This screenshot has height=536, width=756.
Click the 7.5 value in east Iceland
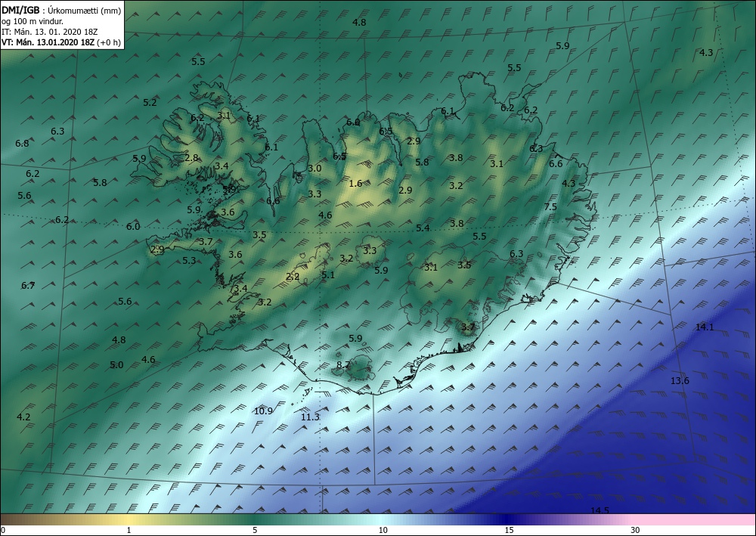coord(550,207)
